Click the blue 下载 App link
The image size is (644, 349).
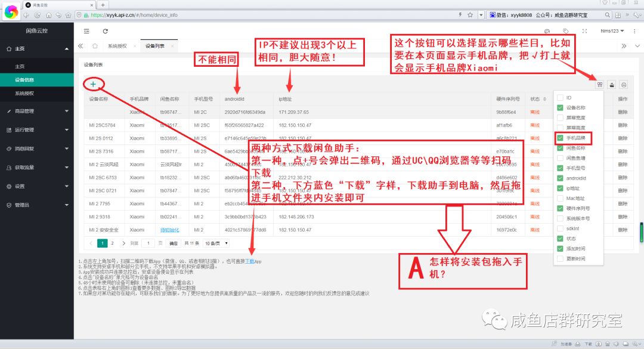pyautogui.click(x=251, y=261)
